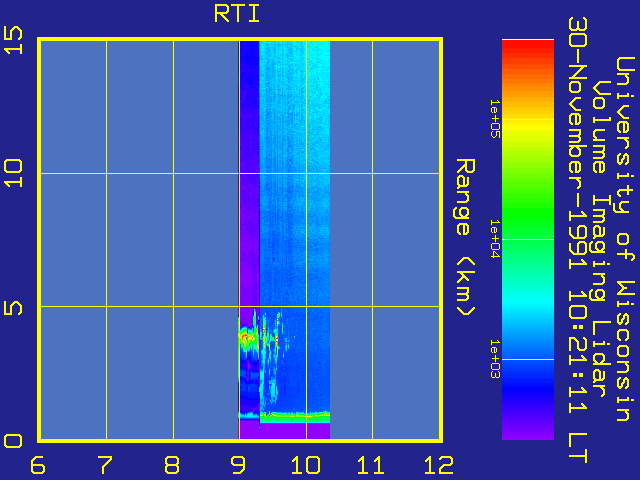Click the RTI plot title
Image resolution: width=640 pixels, height=480 pixels.
(x=237, y=14)
